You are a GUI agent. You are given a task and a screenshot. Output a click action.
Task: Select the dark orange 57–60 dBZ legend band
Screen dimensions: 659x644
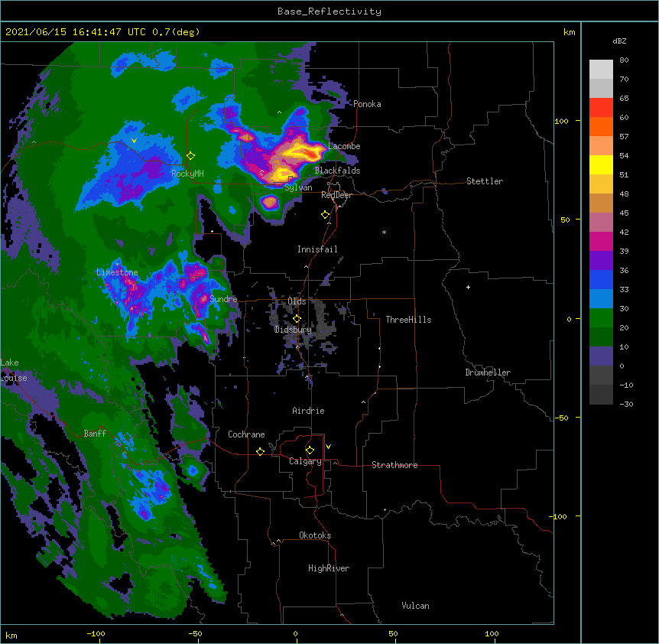pyautogui.click(x=601, y=126)
